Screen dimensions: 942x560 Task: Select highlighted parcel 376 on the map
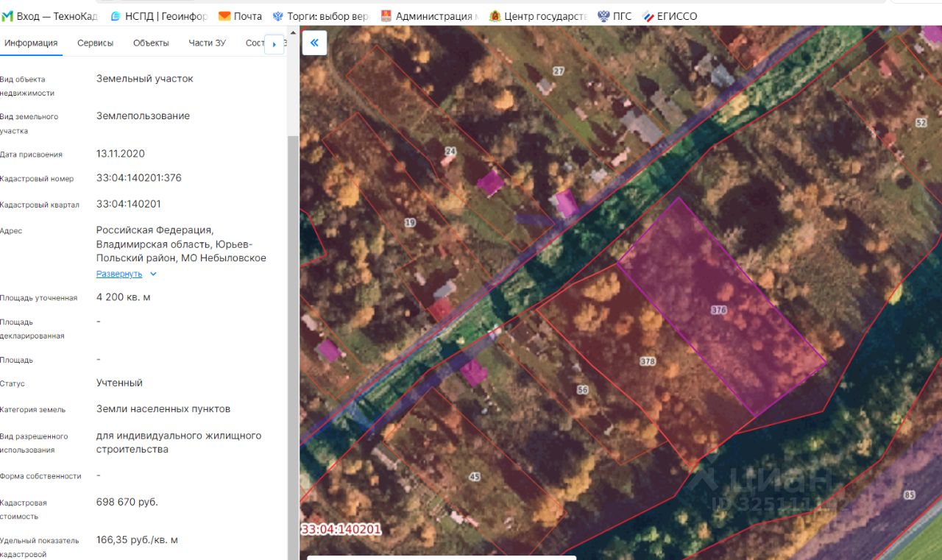coord(720,310)
